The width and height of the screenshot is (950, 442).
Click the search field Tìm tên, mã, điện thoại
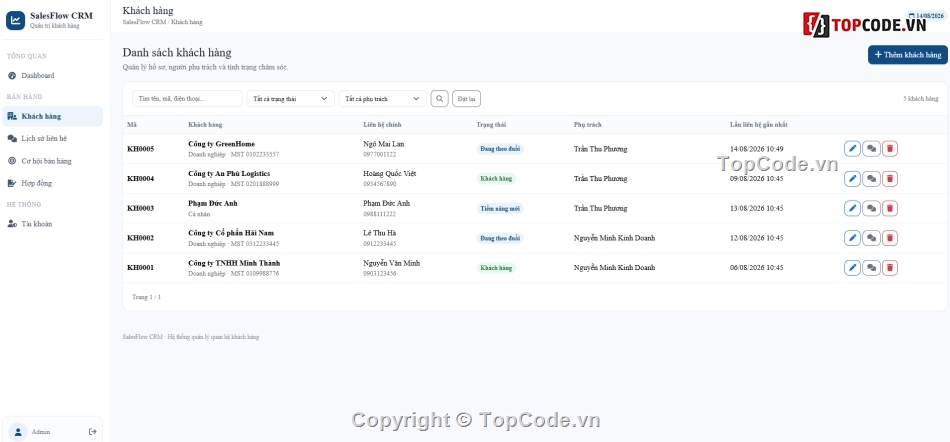(x=187, y=99)
